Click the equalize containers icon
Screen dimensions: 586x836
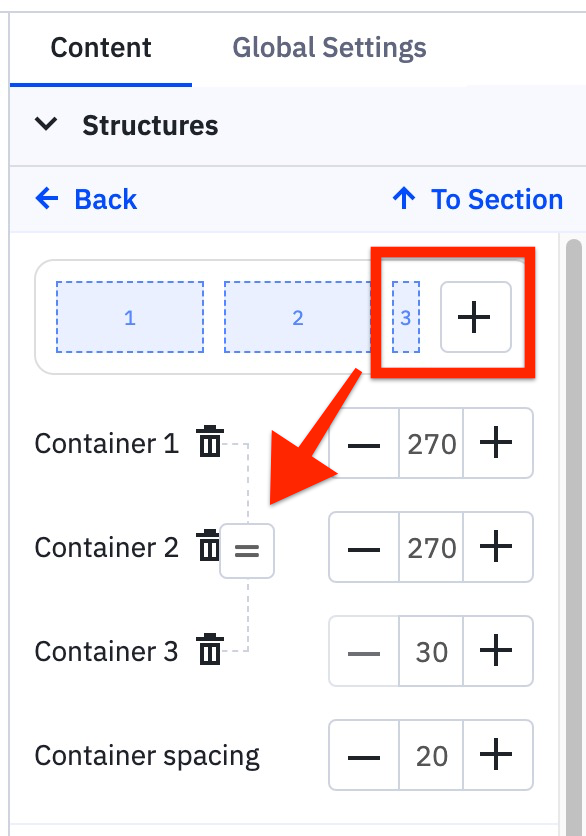(x=246, y=550)
